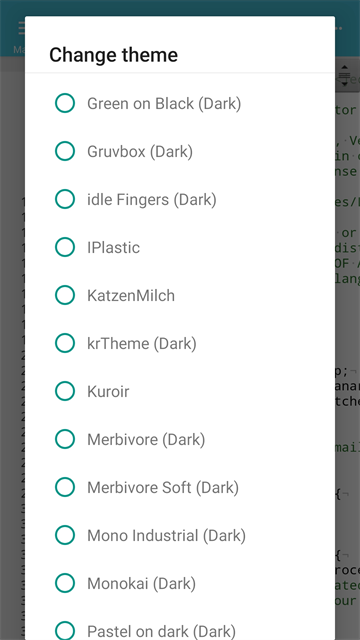This screenshot has width=360, height=640.
Task: Pick the Monokai (Dark) theme
Action: [180, 583]
